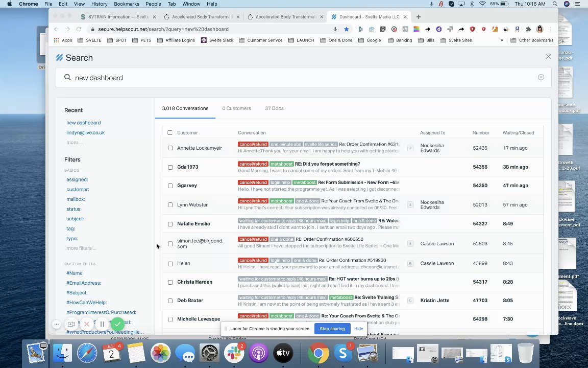Viewport: 588px width, 368px height.
Task: Open Podcasts app in the Dock
Action: (258, 353)
